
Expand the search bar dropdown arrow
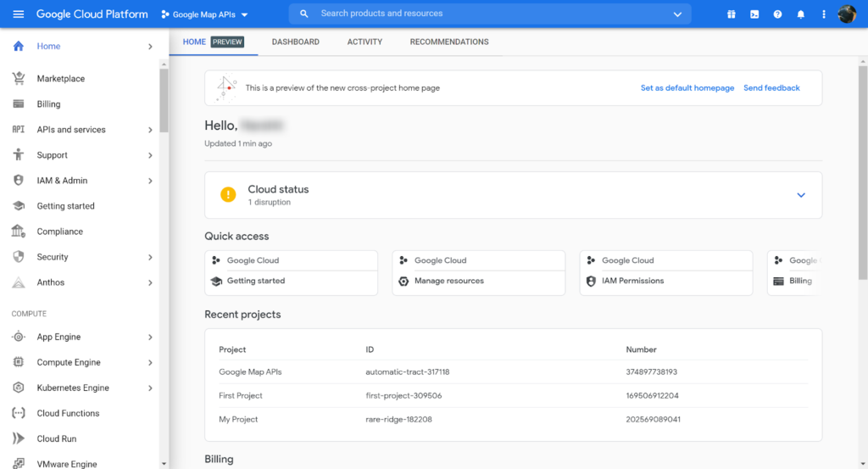(x=677, y=14)
